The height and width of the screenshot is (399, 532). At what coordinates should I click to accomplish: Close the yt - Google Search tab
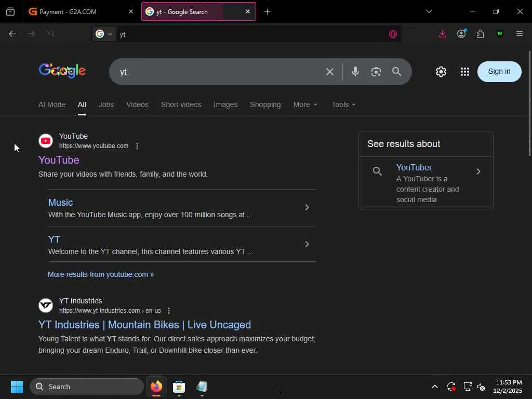(x=248, y=12)
